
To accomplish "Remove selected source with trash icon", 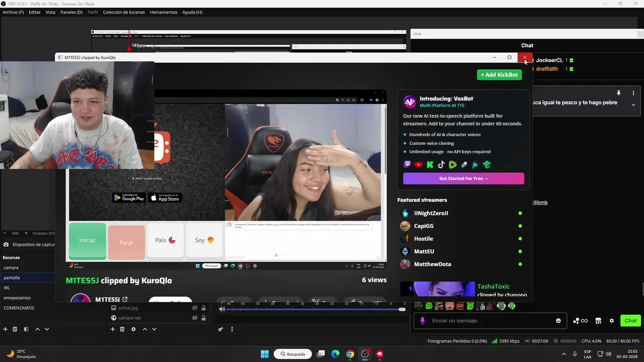I will coord(122,329).
